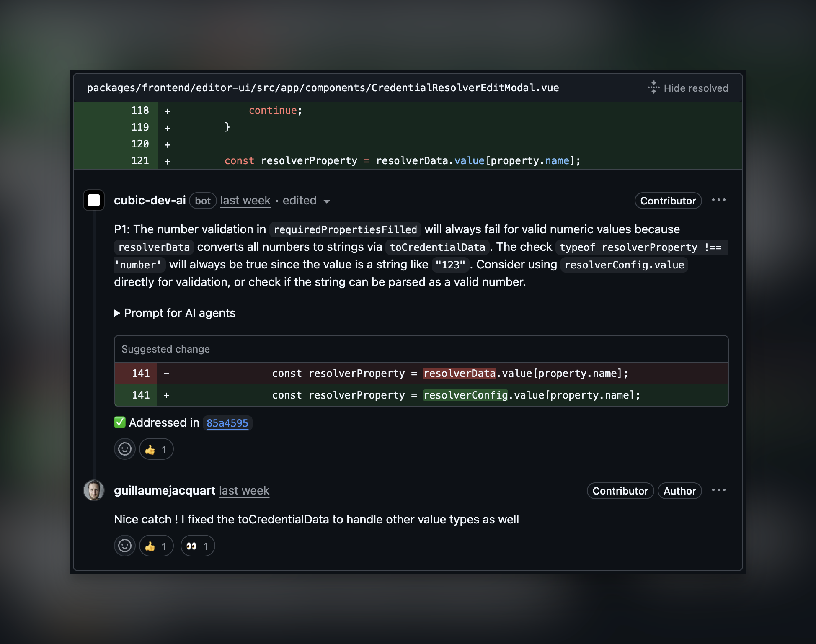Image resolution: width=816 pixels, height=644 pixels.
Task: Open cubic-dev-ai bot avatar
Action: (94, 200)
